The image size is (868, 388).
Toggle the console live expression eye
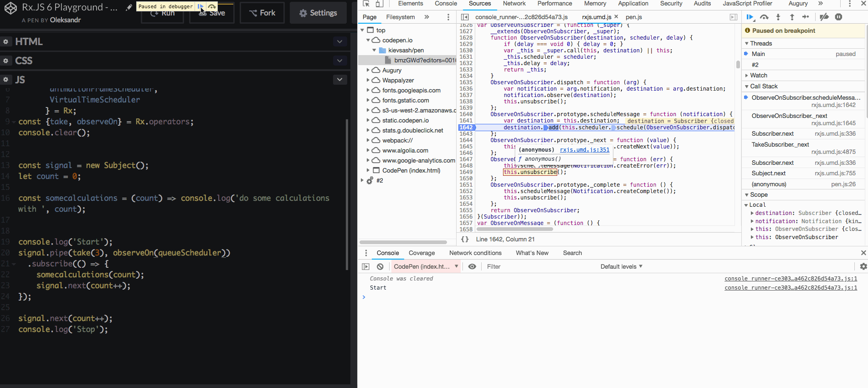[x=472, y=267]
